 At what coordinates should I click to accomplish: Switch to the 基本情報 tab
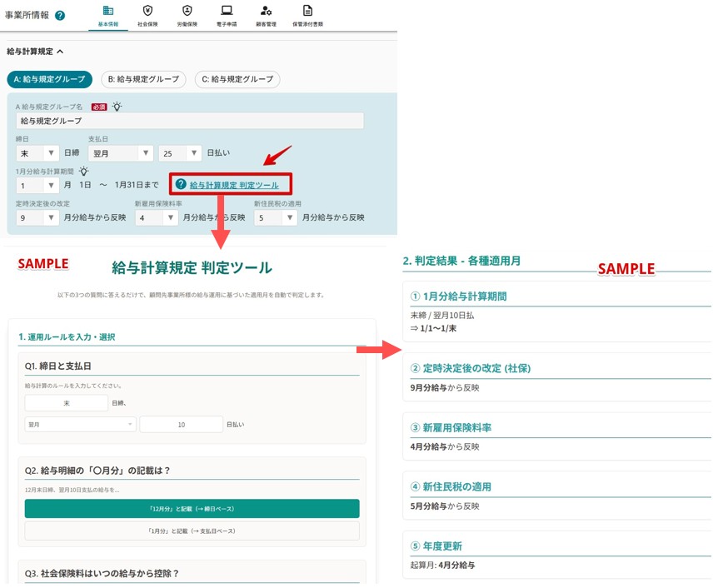point(108,16)
